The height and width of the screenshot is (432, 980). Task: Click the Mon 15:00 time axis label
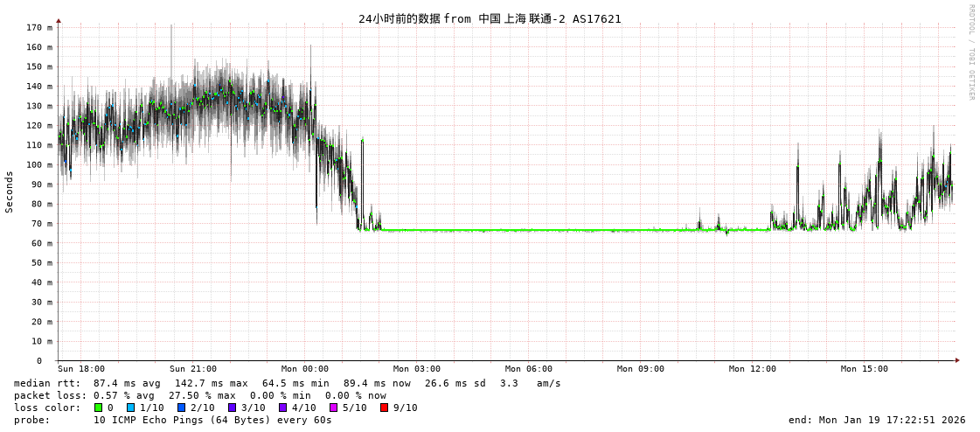point(865,369)
